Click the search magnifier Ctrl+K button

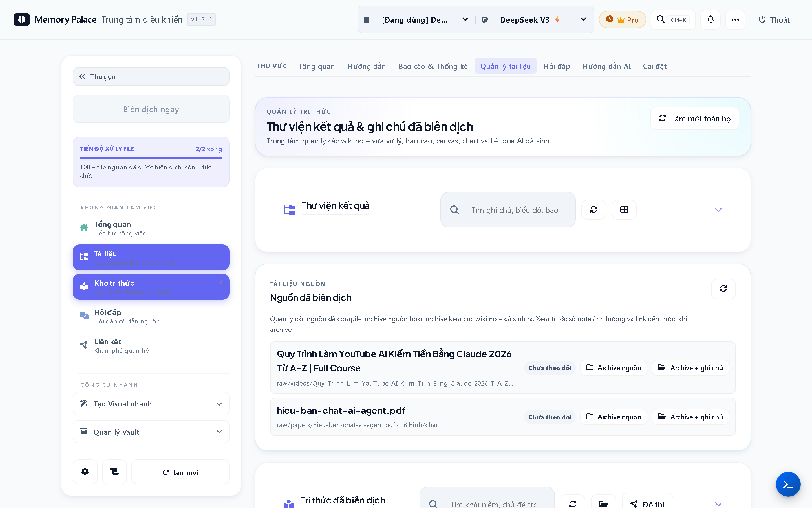[673, 20]
